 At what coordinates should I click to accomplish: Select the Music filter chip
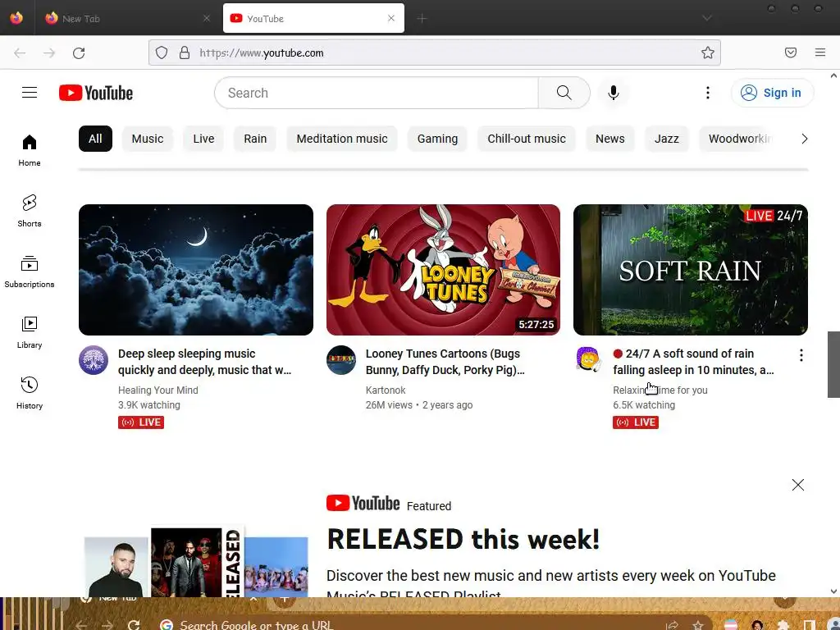[148, 139]
